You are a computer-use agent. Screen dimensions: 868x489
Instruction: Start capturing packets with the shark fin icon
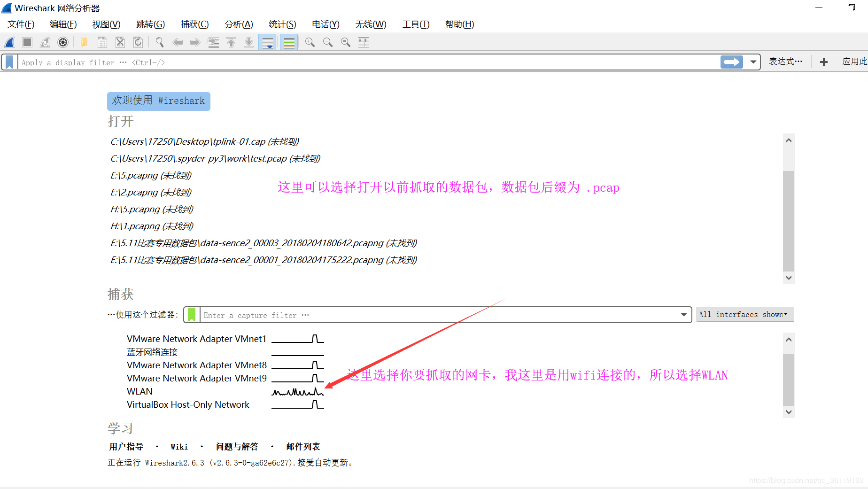pyautogui.click(x=9, y=42)
